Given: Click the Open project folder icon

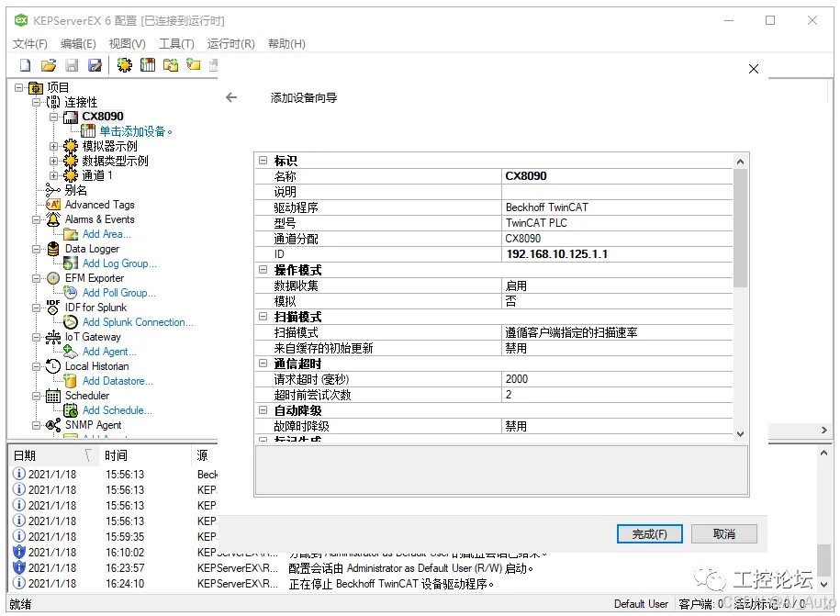Looking at the screenshot, I should (x=49, y=65).
